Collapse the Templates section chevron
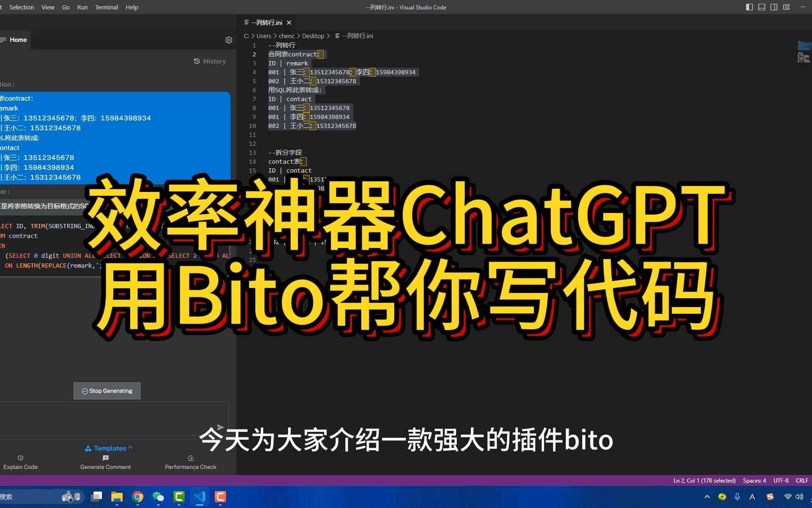The image size is (812, 508). coord(130,447)
